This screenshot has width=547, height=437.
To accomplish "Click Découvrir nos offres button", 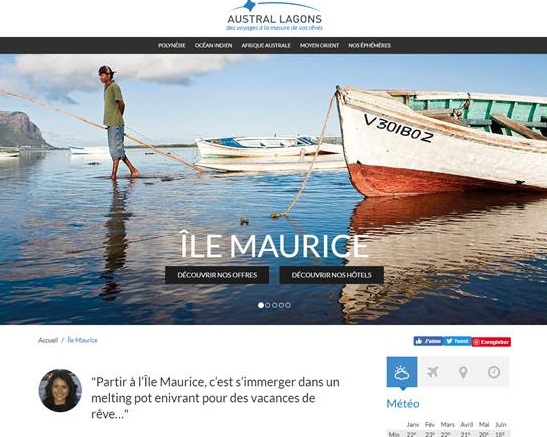I will 217,275.
